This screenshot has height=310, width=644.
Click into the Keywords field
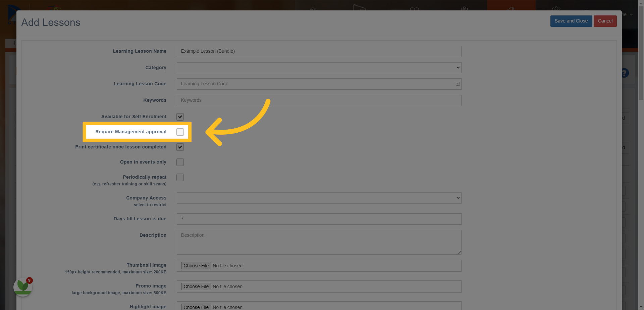coord(319,100)
